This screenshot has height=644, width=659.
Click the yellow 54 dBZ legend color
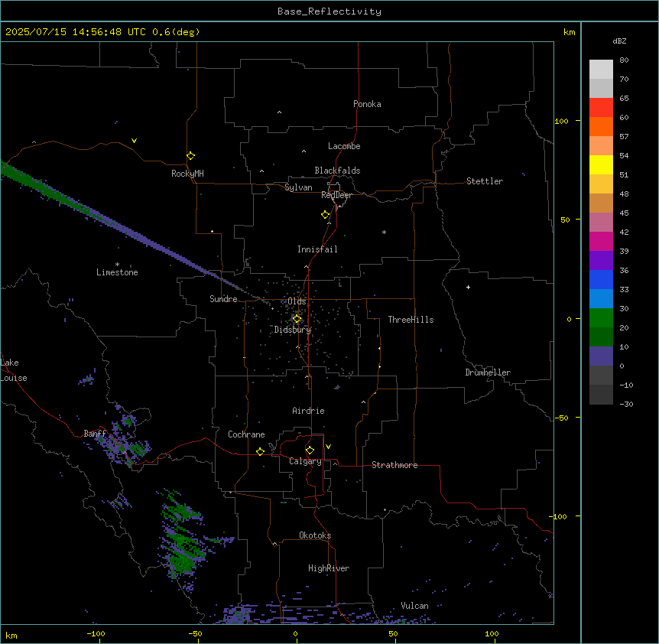601,164
